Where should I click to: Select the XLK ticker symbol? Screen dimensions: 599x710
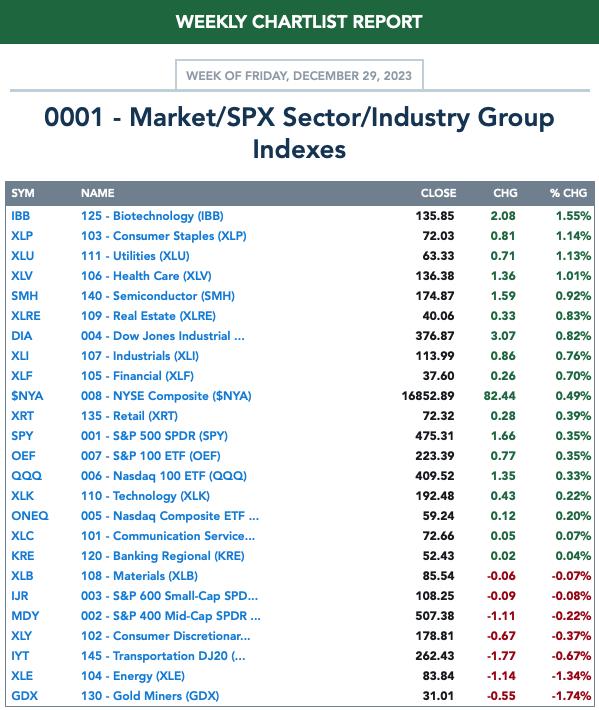[23, 496]
